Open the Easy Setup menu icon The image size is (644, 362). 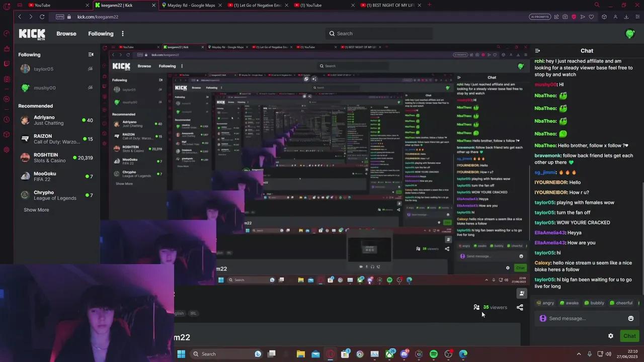(x=636, y=17)
